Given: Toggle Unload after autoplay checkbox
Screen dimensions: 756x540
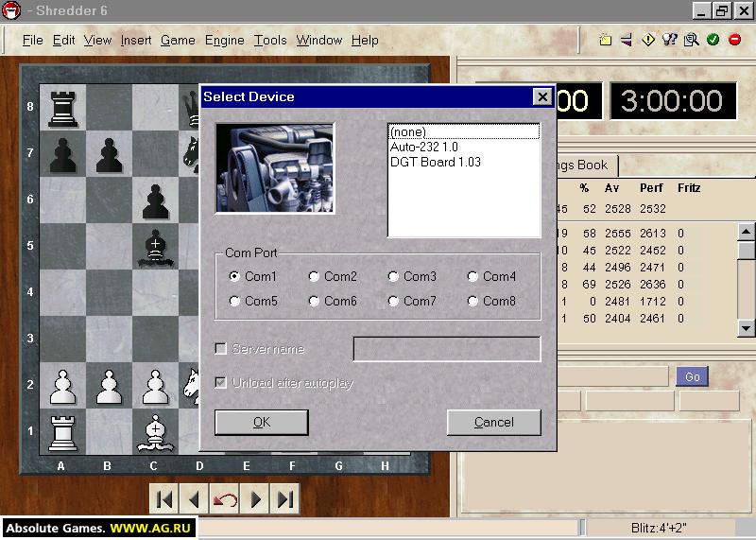Looking at the screenshot, I should [x=221, y=383].
